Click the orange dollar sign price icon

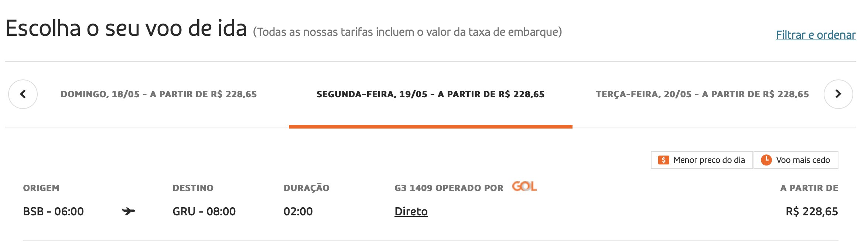tap(663, 160)
